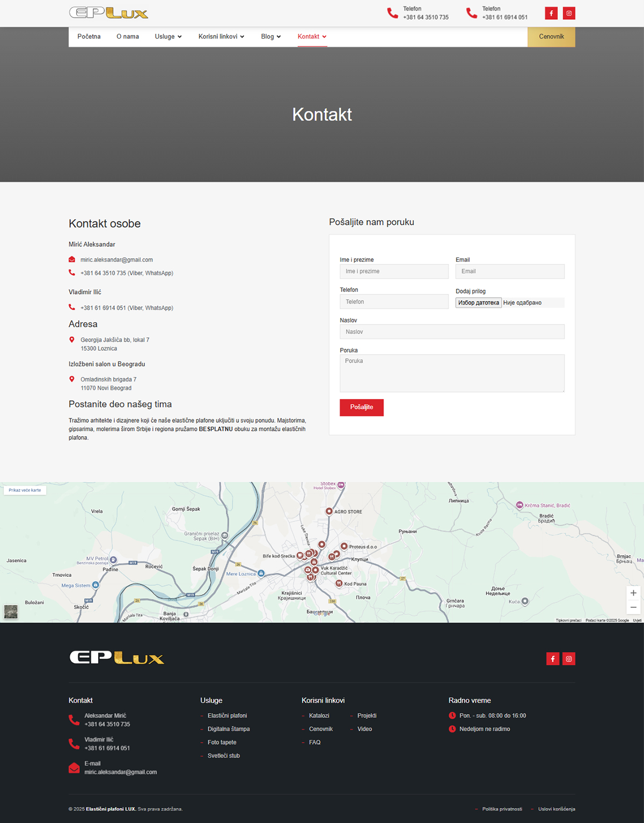Viewport: 644px width, 823px height.
Task: Click location pin beside Georgija Jakšića address
Action: click(72, 340)
